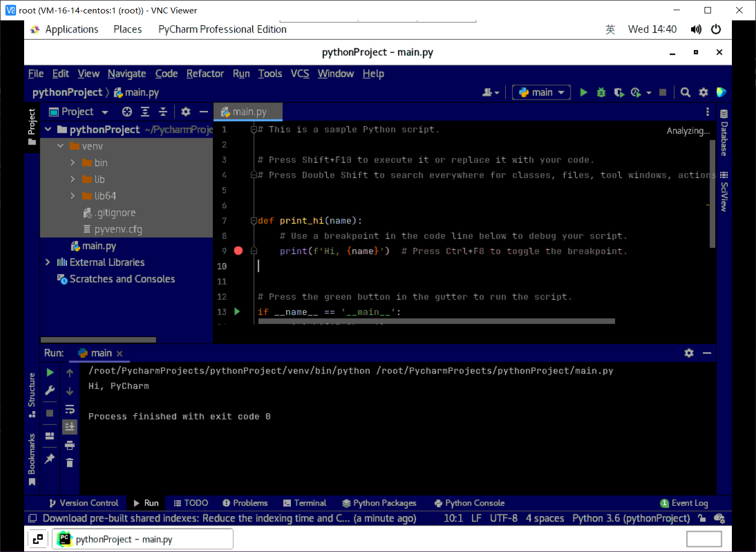Screen dimensions: 756x552
Task: Click Collapse All icon in Project panel
Action: click(163, 111)
